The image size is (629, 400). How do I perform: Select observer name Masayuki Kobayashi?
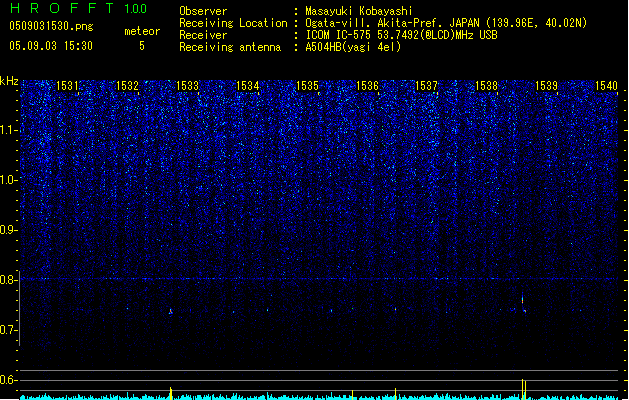point(359,11)
